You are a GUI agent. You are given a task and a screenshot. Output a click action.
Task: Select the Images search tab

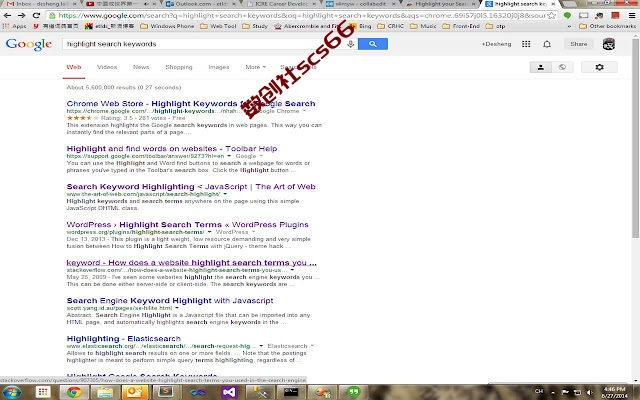tap(219, 67)
